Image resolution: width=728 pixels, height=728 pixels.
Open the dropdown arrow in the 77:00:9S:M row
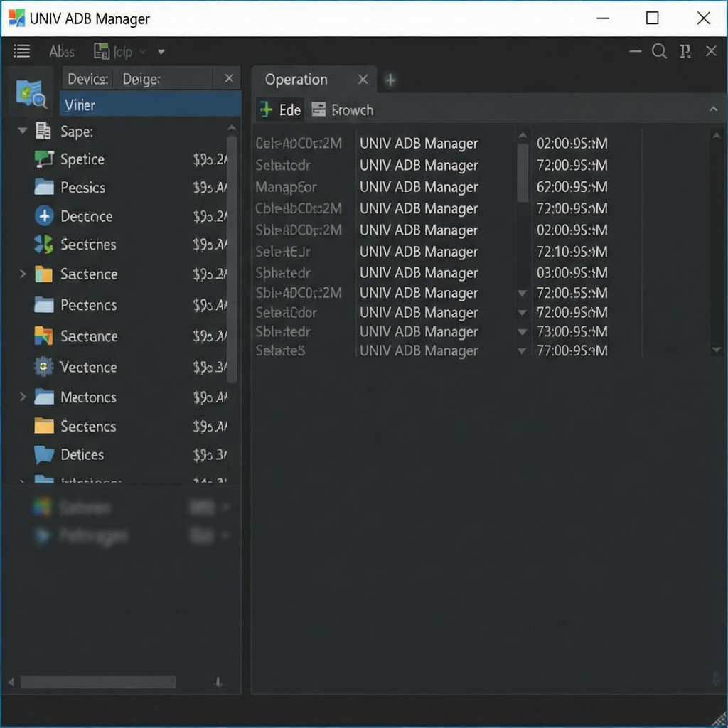point(523,350)
